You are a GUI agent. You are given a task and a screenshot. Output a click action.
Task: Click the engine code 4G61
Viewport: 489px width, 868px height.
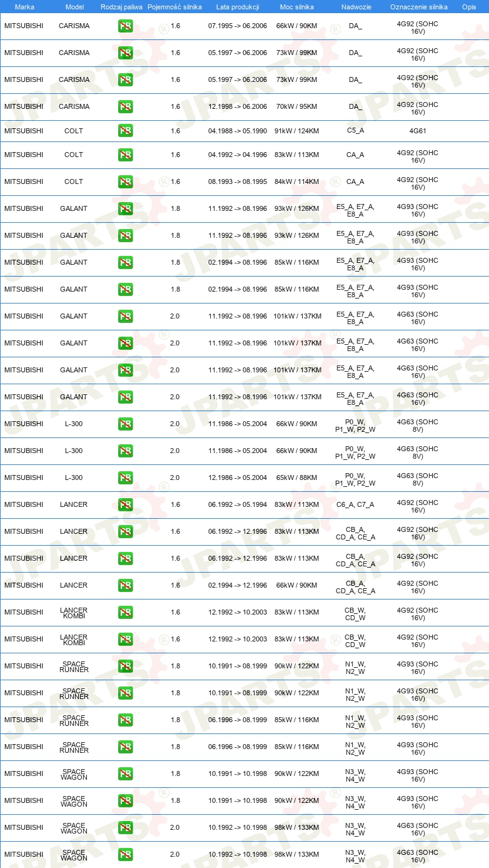click(418, 131)
